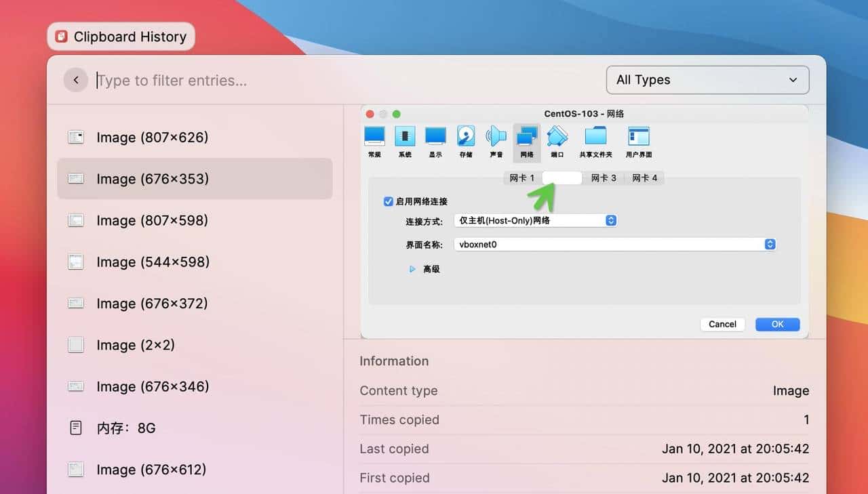Open the 界面名称 vboxnet0 dropdown
The width and height of the screenshot is (868, 494).
point(769,244)
